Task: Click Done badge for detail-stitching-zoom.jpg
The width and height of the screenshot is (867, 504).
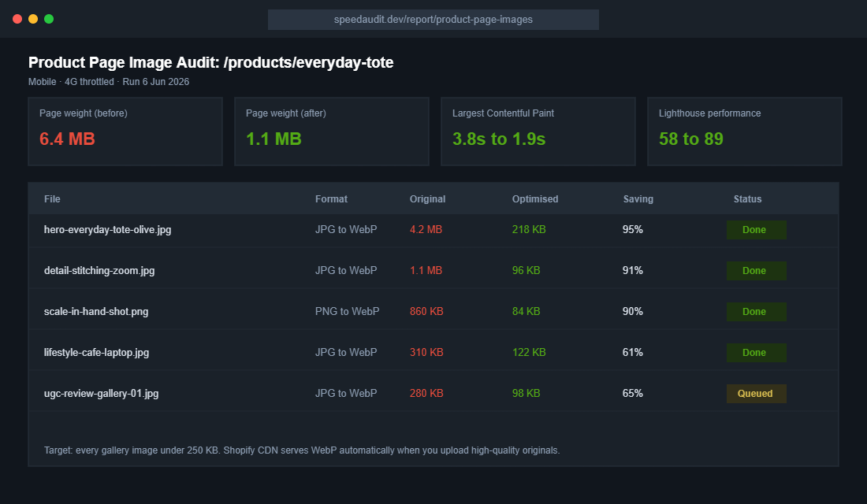Action: point(756,271)
